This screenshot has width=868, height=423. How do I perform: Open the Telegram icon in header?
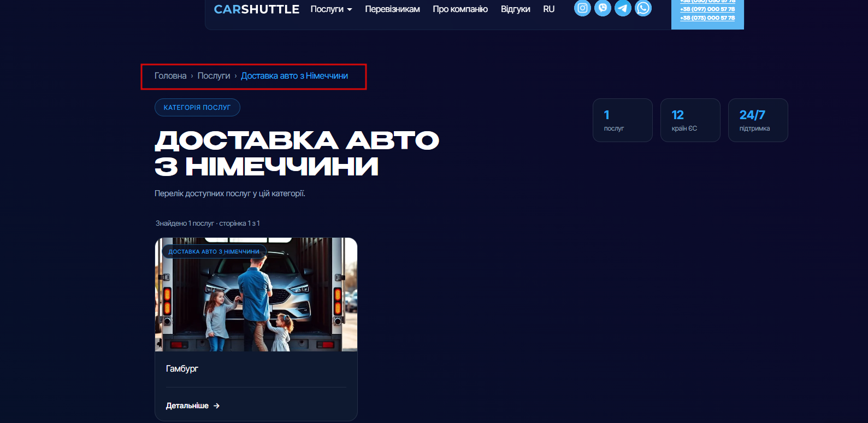click(623, 8)
